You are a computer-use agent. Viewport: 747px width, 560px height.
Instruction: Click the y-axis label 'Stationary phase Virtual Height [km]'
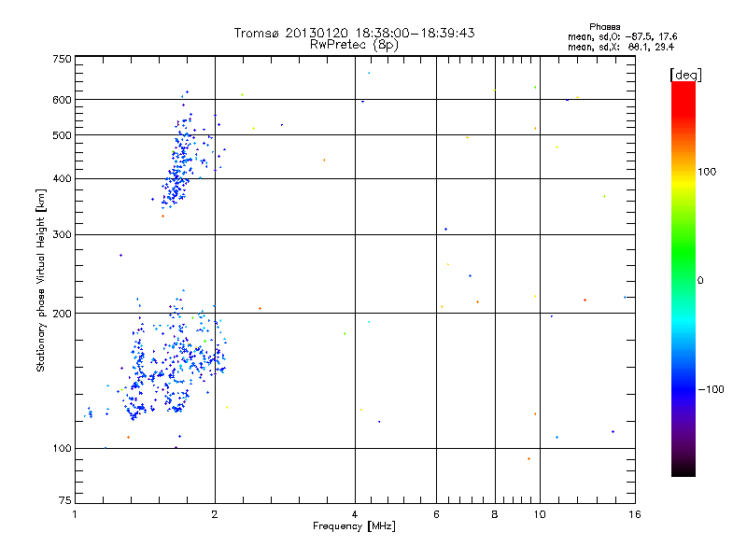click(41, 280)
